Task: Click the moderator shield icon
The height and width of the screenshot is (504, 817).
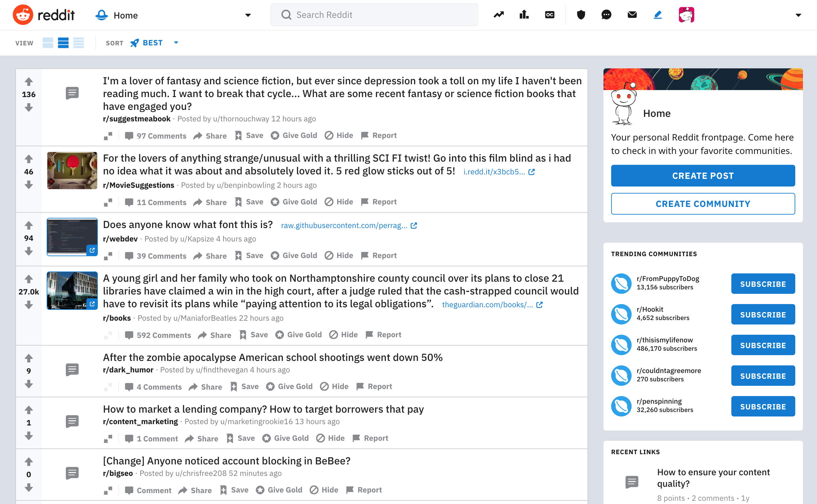Action: click(x=581, y=15)
